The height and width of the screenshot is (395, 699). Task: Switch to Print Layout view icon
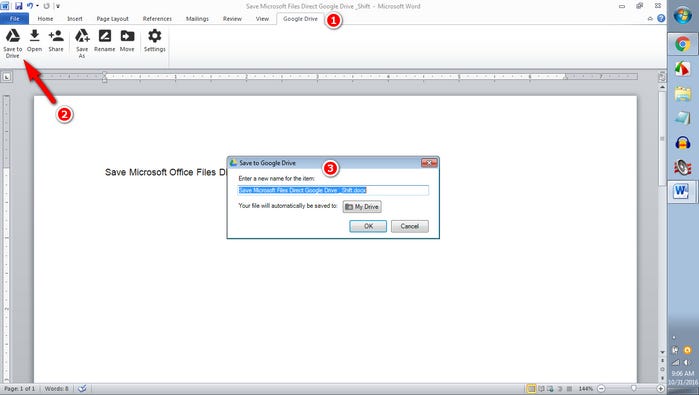531,389
